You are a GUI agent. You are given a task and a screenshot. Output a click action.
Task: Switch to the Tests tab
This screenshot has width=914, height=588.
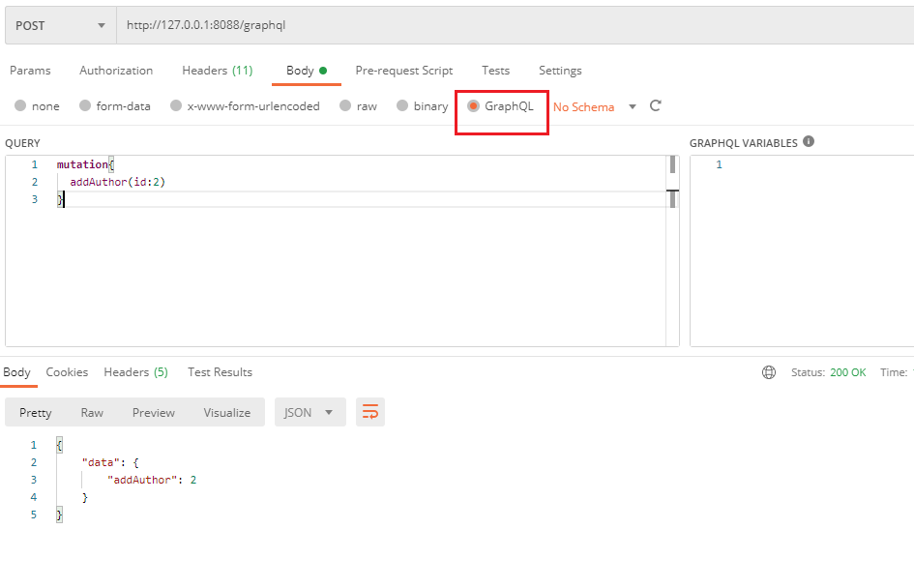495,71
